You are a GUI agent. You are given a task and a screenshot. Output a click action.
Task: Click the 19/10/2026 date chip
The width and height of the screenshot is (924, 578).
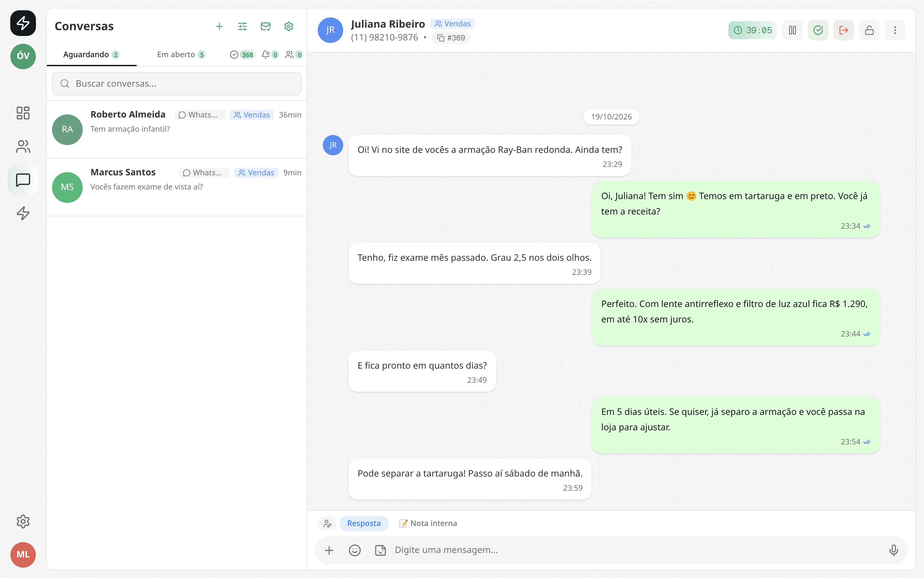tap(611, 117)
